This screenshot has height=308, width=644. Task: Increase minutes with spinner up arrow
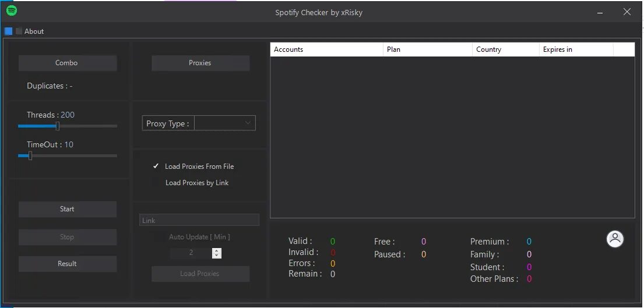[217, 250]
